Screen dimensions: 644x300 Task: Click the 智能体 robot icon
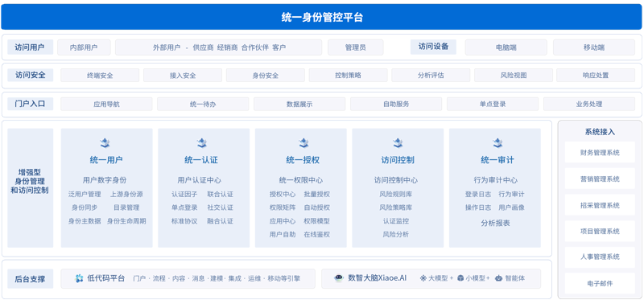coord(498,278)
